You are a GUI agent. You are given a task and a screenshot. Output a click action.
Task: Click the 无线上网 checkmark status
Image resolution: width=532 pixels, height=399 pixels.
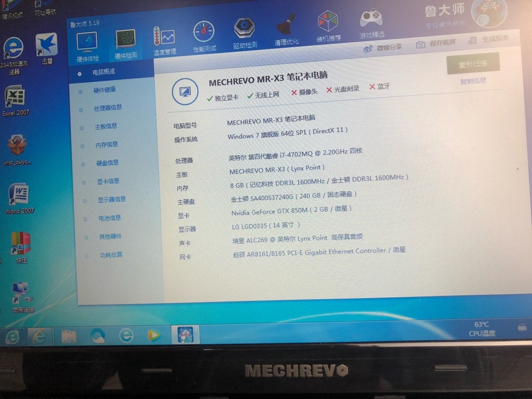263,95
